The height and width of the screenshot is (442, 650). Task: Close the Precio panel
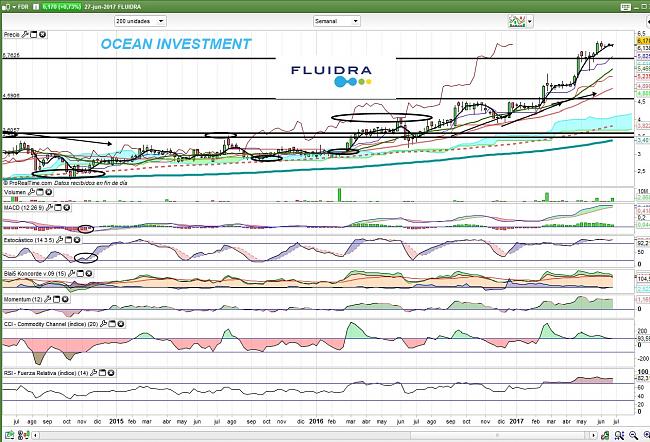pyautogui.click(x=42, y=35)
